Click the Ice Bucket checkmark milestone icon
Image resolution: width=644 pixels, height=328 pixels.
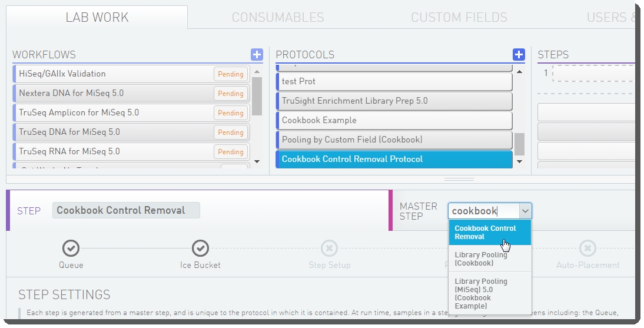tap(200, 248)
